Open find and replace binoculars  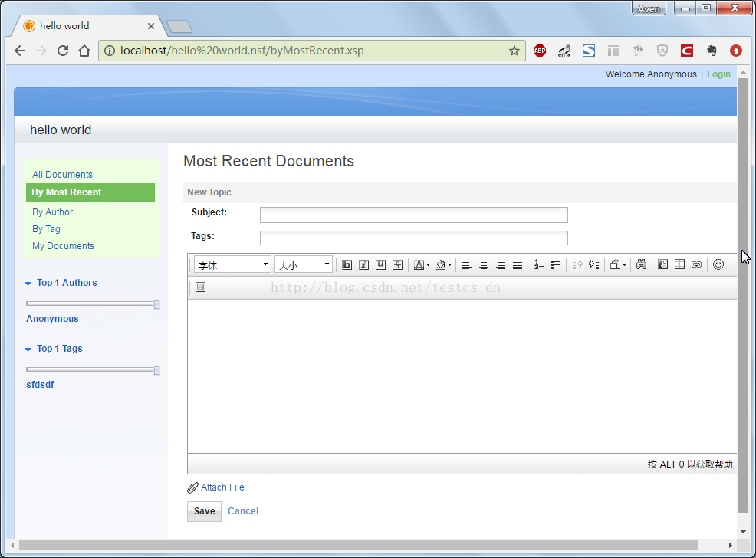point(641,264)
